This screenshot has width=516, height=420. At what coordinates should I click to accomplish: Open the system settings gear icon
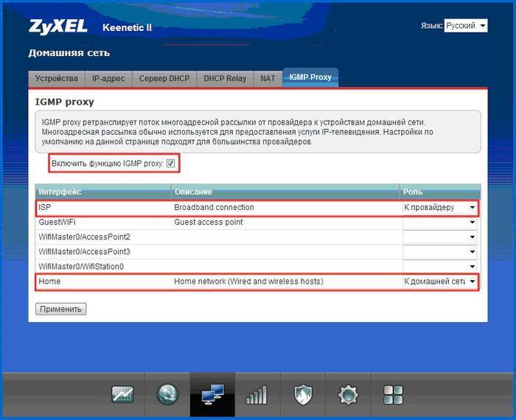click(348, 395)
